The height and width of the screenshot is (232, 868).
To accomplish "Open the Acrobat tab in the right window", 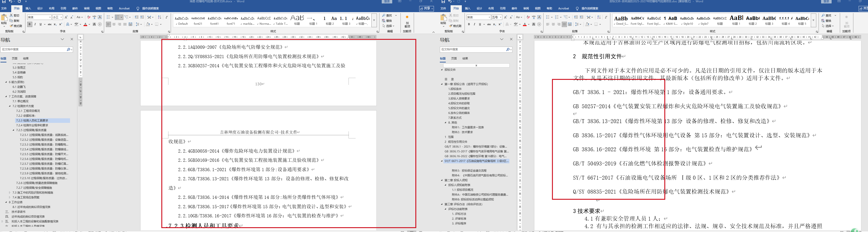I will 564,8.
